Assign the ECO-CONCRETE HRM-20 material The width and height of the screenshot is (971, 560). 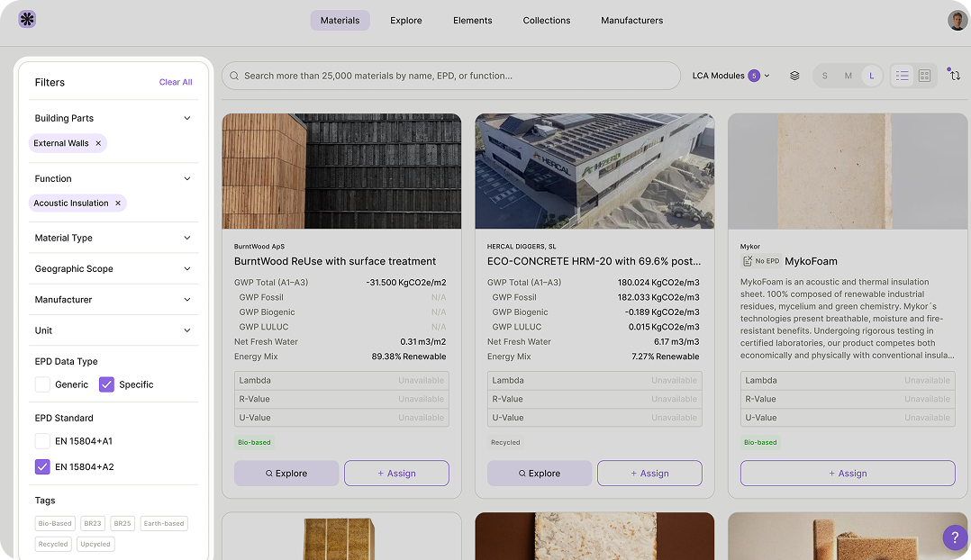coord(649,474)
